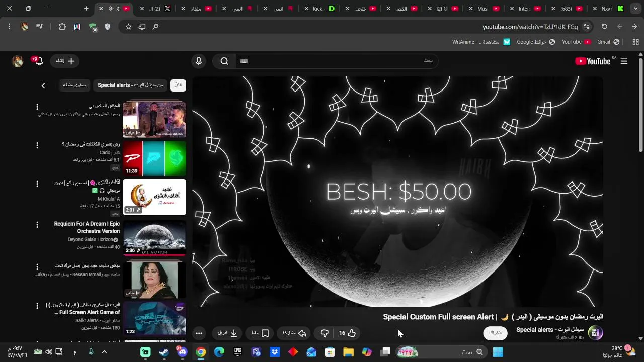Open more actions ellipsis under the video

(199, 333)
